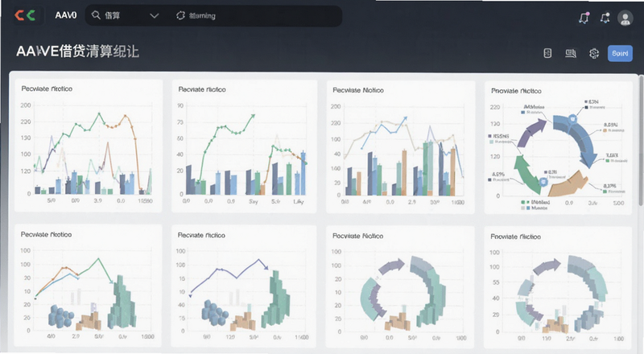This screenshot has height=354, width=644.
Task: Open the first notification bell icon
Action: coord(584,18)
